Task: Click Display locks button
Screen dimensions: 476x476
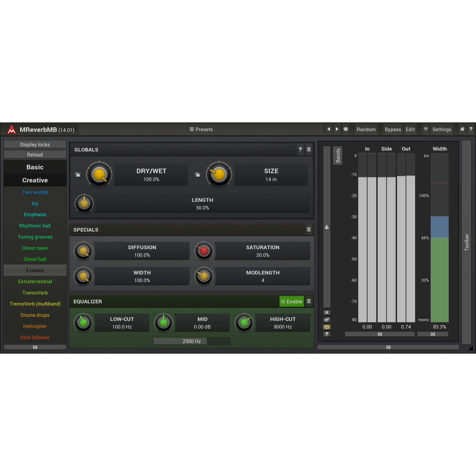Action: 35,144
